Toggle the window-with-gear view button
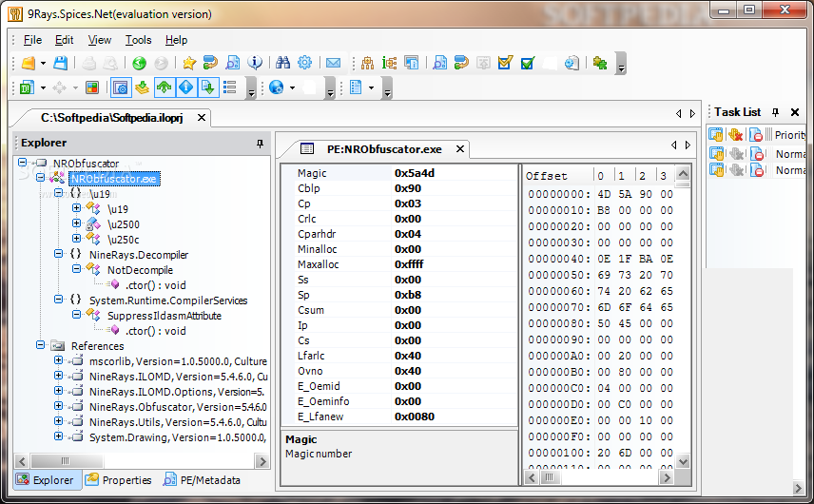This screenshot has width=814, height=504. 121,87
